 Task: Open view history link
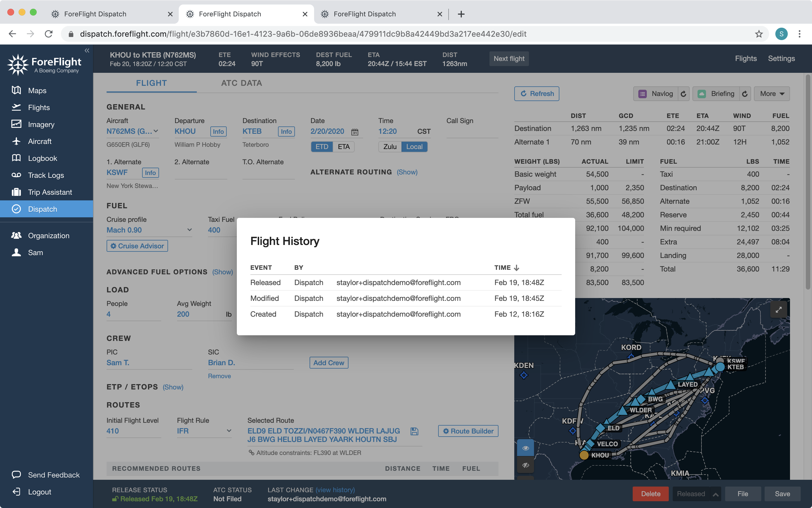[335, 490]
